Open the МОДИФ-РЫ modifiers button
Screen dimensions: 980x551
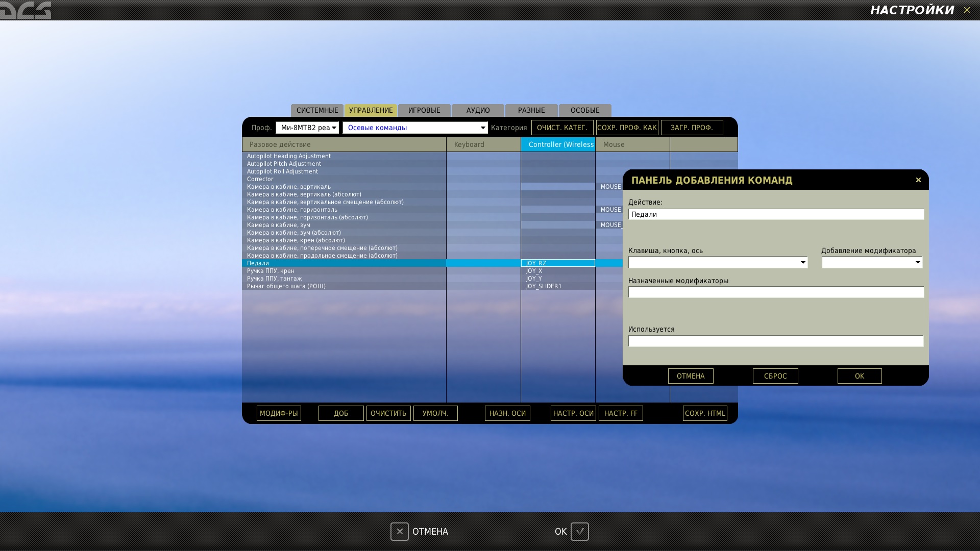coord(279,413)
